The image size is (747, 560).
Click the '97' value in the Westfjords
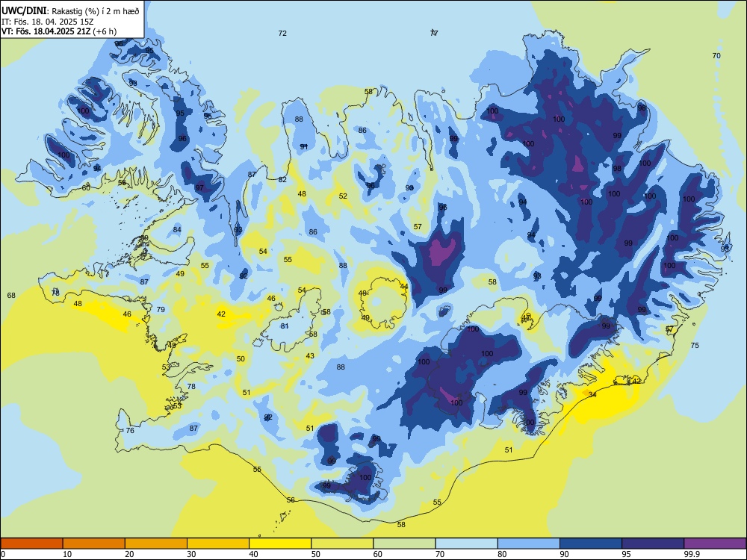coord(199,188)
